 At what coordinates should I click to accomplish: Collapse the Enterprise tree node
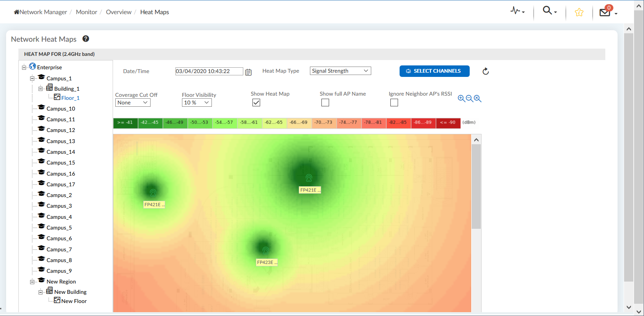pos(24,67)
